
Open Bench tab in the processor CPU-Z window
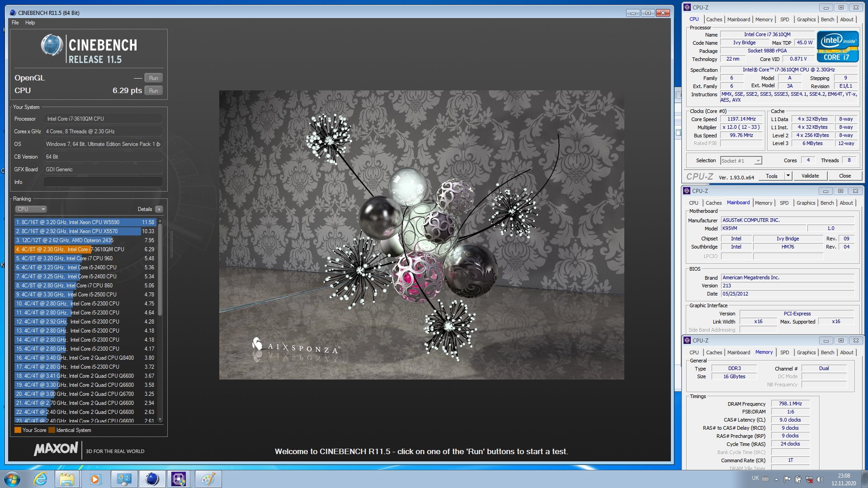827,19
